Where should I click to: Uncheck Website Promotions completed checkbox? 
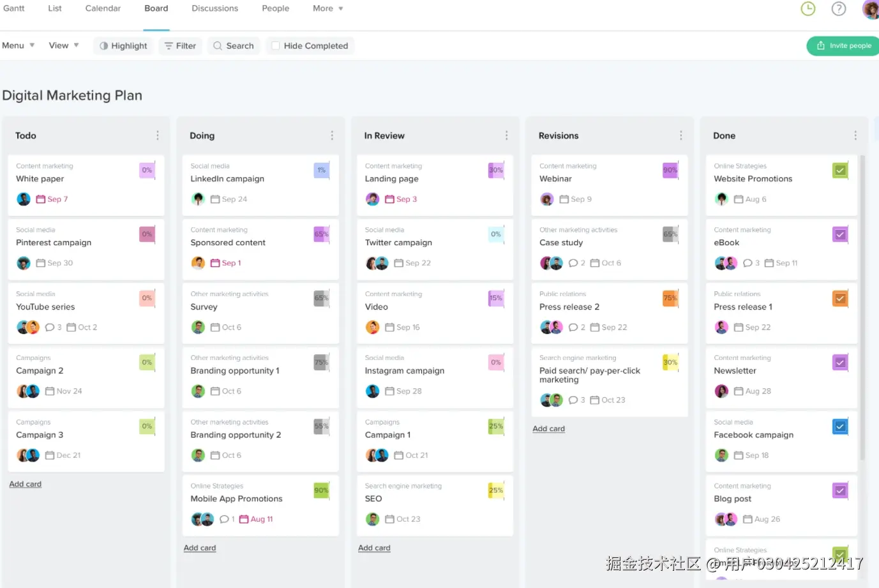[x=841, y=170]
